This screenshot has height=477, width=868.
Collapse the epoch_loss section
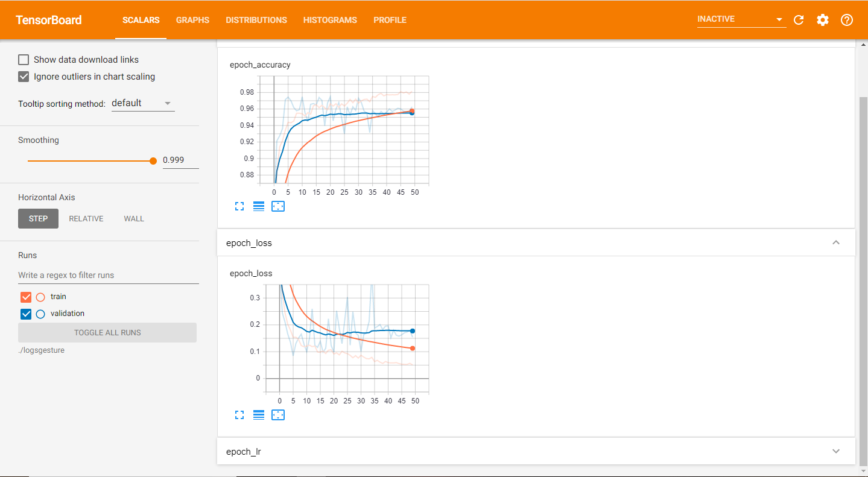[x=836, y=242]
